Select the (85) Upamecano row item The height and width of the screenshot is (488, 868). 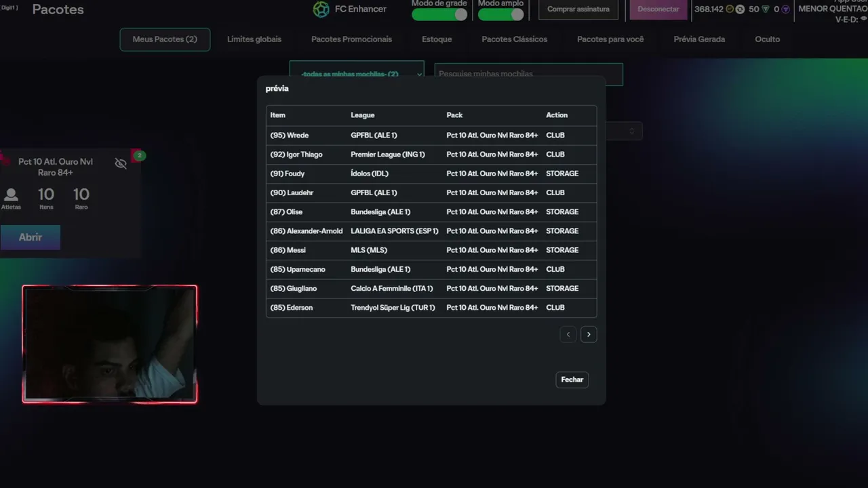coord(298,269)
